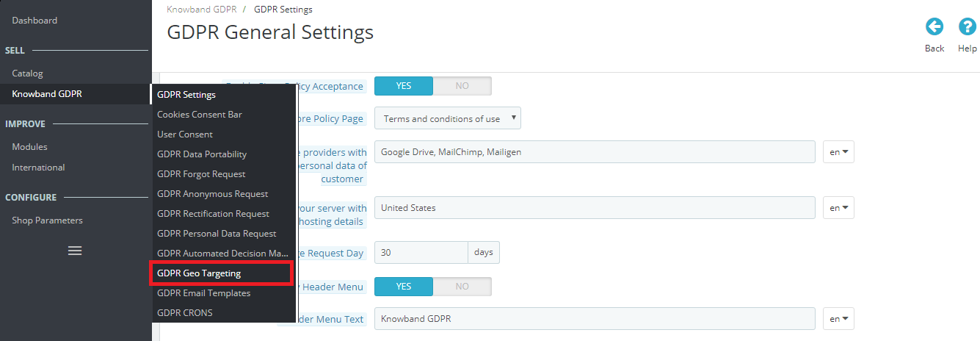
Task: Open GDPR CRONS menu entry
Action: (x=185, y=313)
